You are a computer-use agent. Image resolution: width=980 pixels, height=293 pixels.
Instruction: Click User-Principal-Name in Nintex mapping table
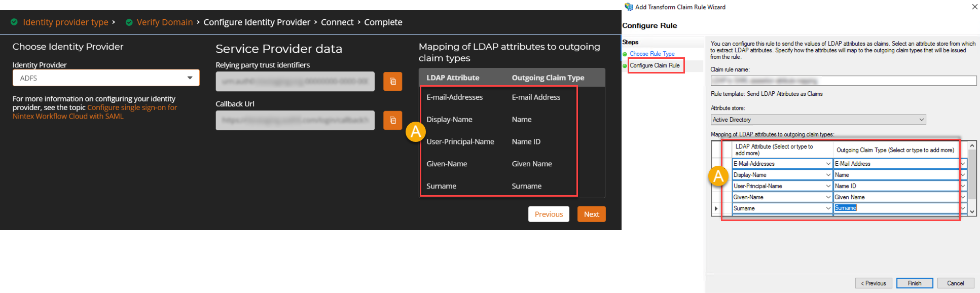point(460,142)
